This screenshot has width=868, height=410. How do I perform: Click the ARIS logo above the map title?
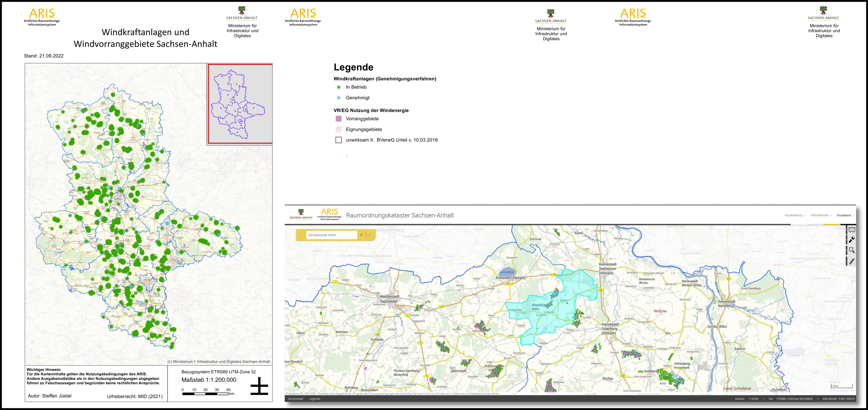point(42,17)
